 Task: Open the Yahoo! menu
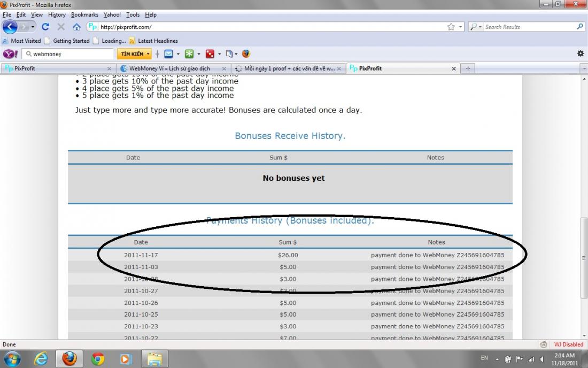(x=112, y=14)
